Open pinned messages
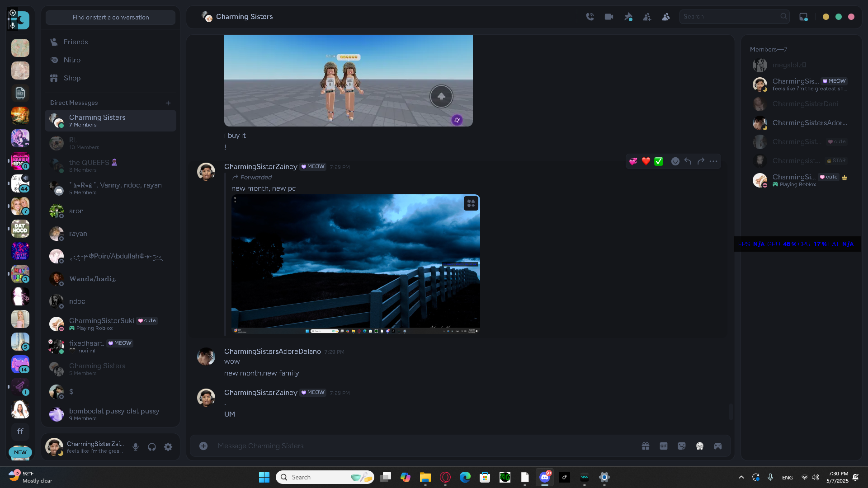Image resolution: width=868 pixels, height=488 pixels. tap(628, 17)
